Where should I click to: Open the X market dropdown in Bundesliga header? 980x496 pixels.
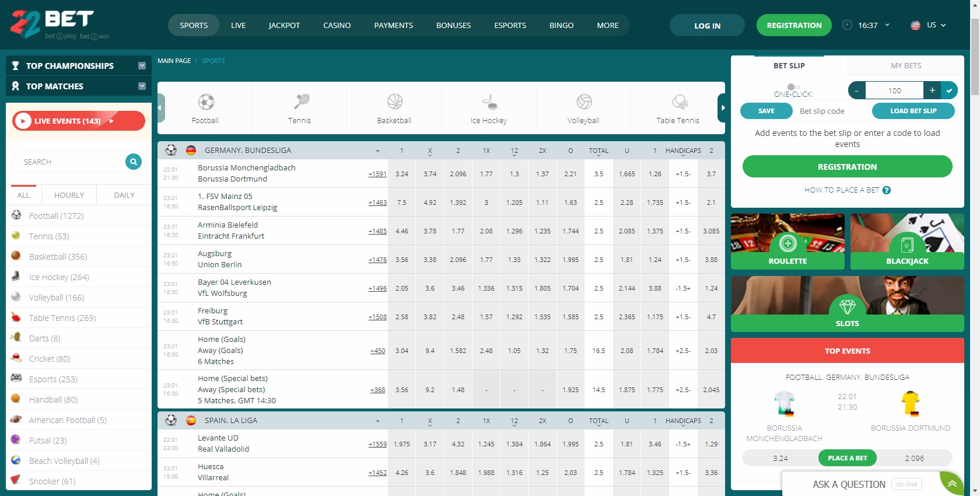point(430,152)
